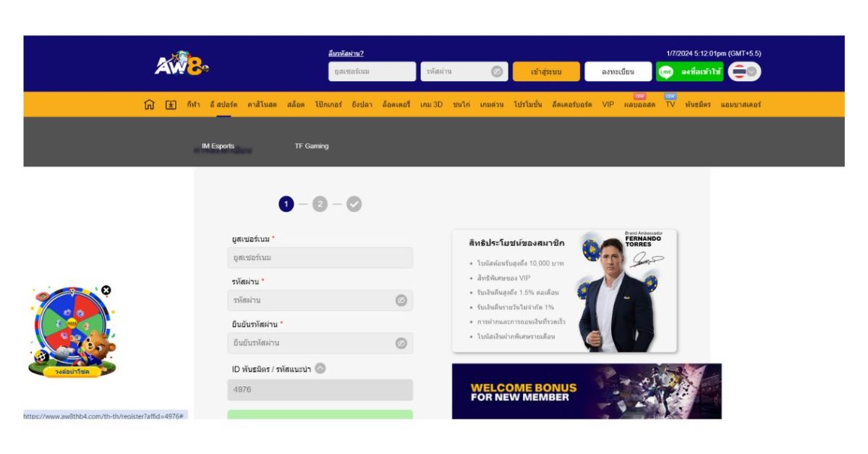The width and height of the screenshot is (868, 454).
Task: Show password in ยืนยันรหัสผ่าน confirm field
Action: coord(401,343)
